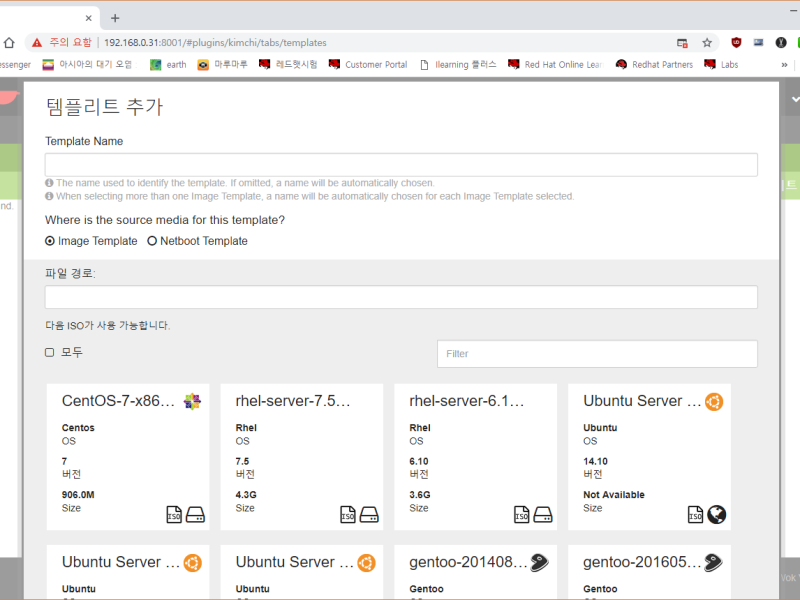The width and height of the screenshot is (800, 600).
Task: Click the ISO icon on CentOS-7 card
Action: tap(174, 514)
